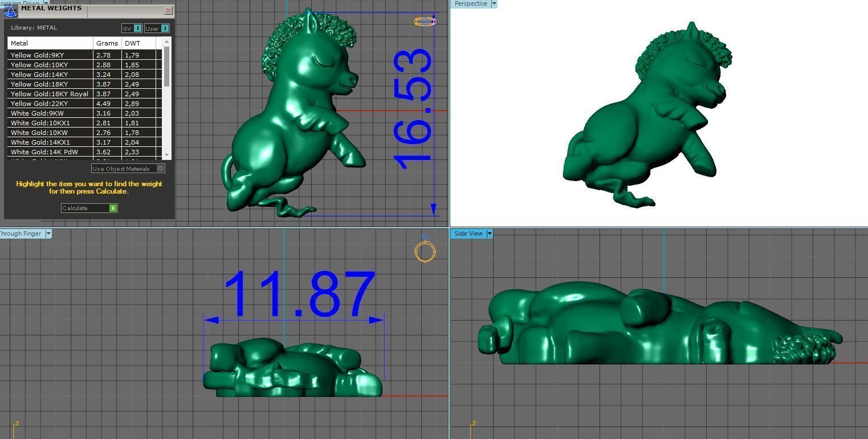The width and height of the screenshot is (868, 439).
Task: Click the Grams column header
Action: coord(107,43)
